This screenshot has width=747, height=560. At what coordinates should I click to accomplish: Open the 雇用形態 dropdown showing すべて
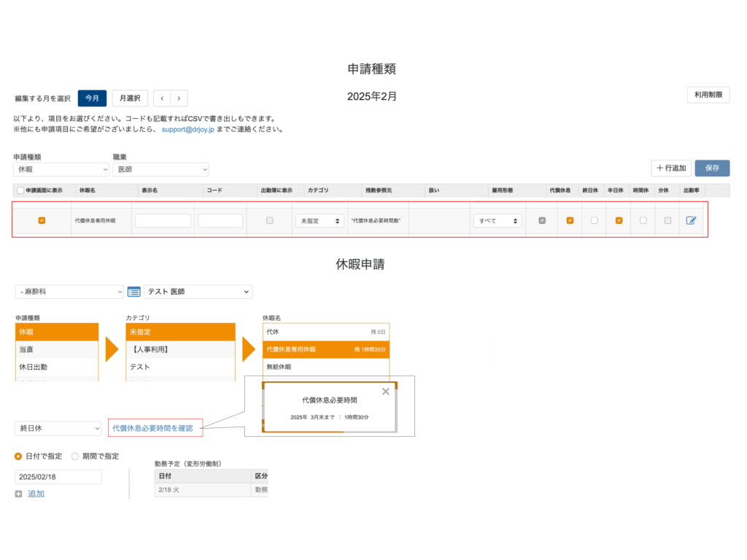(x=498, y=220)
